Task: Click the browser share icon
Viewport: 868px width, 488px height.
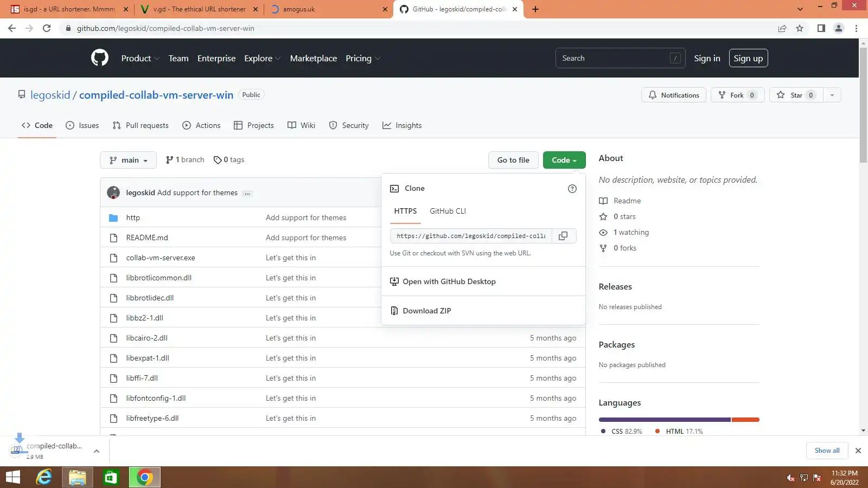Action: [x=782, y=28]
